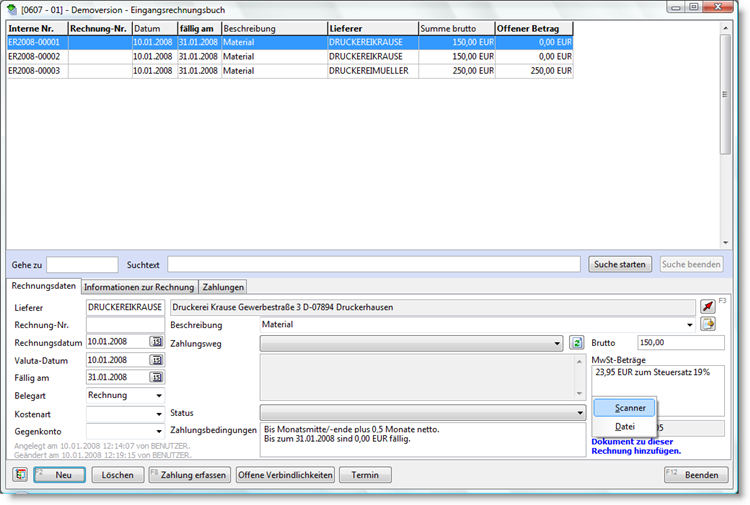This screenshot has width=750, height=505.
Task: Open the Rechnungsdatum calendar picker
Action: [x=156, y=342]
